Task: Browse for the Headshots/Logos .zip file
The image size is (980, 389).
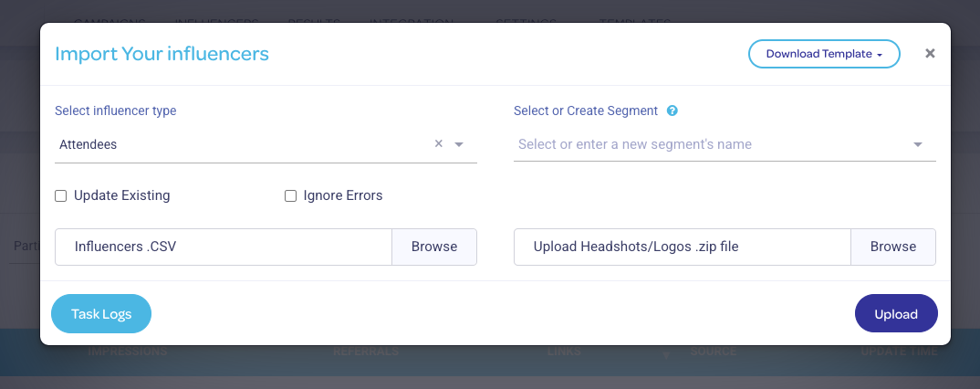Action: click(892, 247)
